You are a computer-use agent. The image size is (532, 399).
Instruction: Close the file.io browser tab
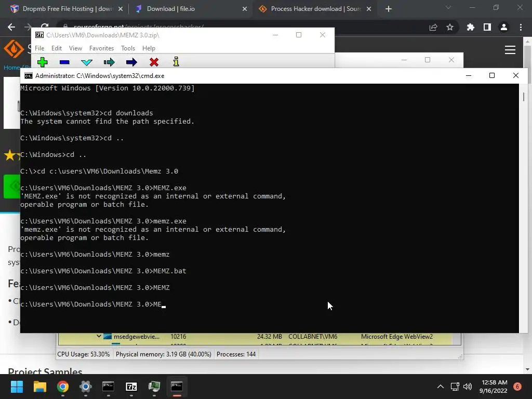tap(245, 9)
